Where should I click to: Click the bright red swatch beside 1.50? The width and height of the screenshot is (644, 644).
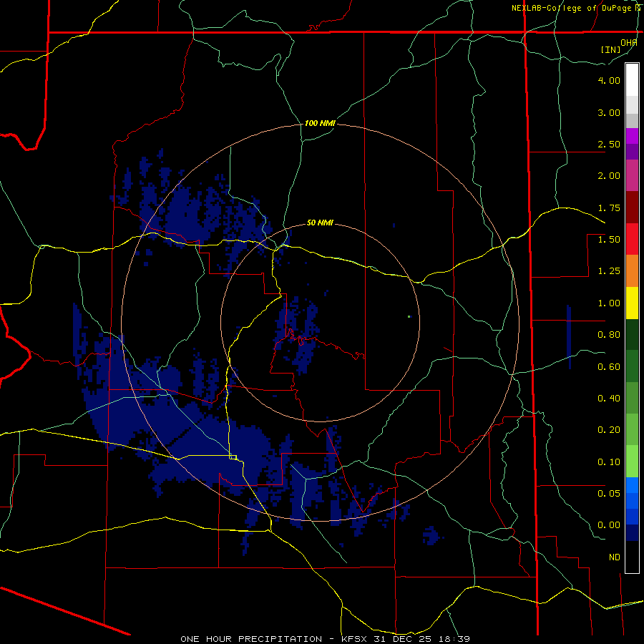632,239
